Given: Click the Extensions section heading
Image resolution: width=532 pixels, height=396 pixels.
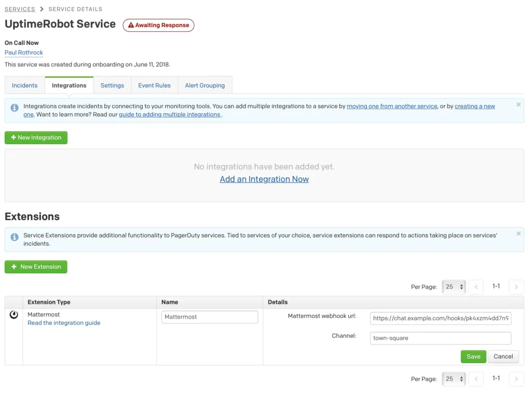Looking at the screenshot, I should 32,217.
